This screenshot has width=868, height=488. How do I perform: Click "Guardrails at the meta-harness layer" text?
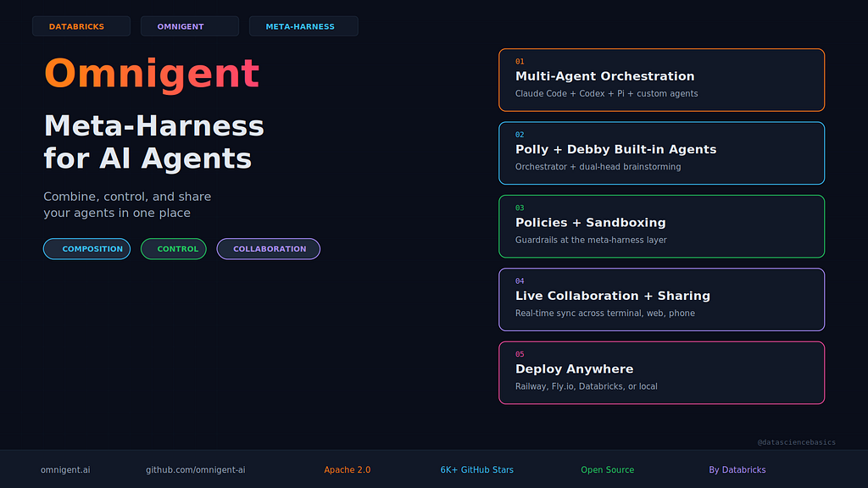tap(591, 240)
